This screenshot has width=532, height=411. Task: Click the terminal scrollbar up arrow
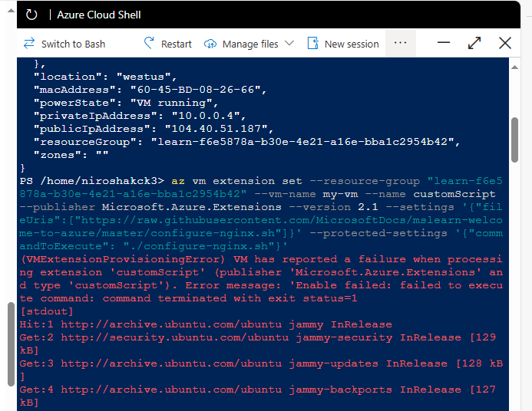pos(514,67)
